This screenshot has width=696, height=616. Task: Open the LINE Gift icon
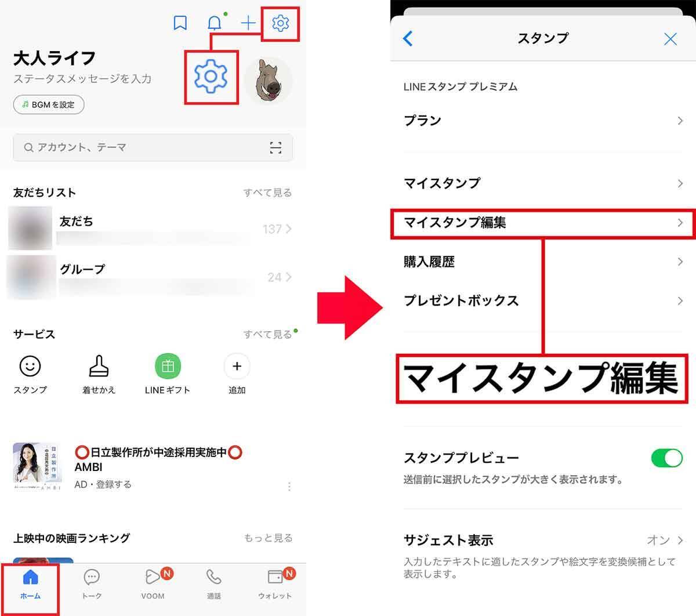coord(168,367)
